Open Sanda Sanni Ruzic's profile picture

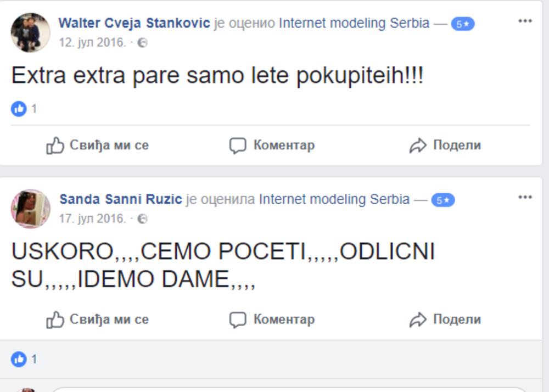click(x=30, y=209)
